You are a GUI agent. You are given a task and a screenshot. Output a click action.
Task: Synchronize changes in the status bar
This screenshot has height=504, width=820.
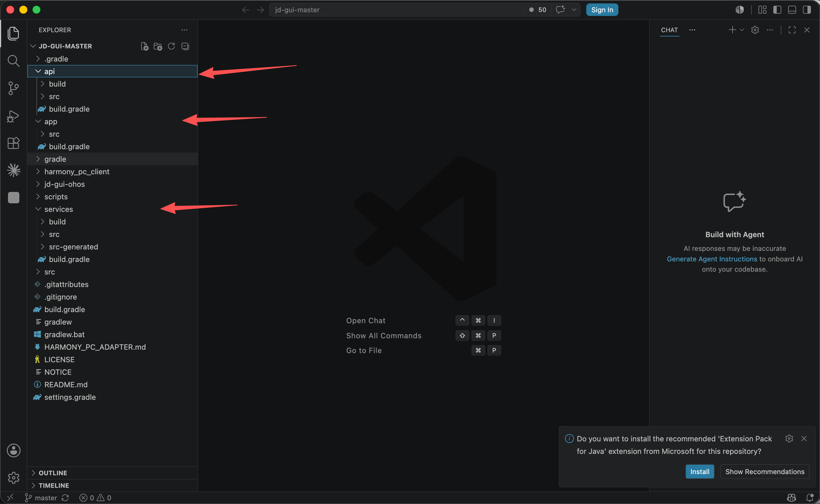(x=65, y=498)
